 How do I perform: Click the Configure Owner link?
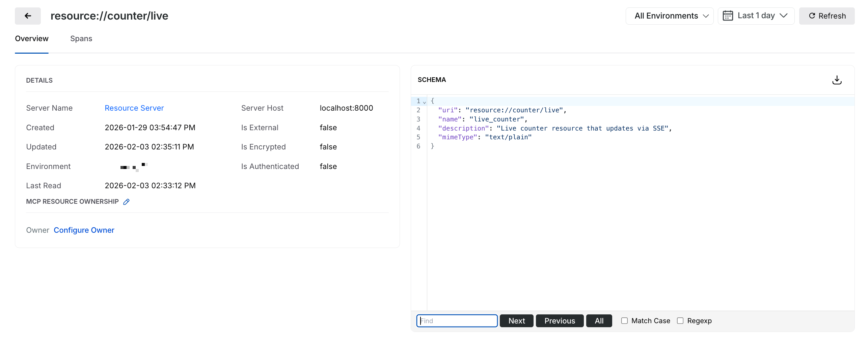[84, 230]
